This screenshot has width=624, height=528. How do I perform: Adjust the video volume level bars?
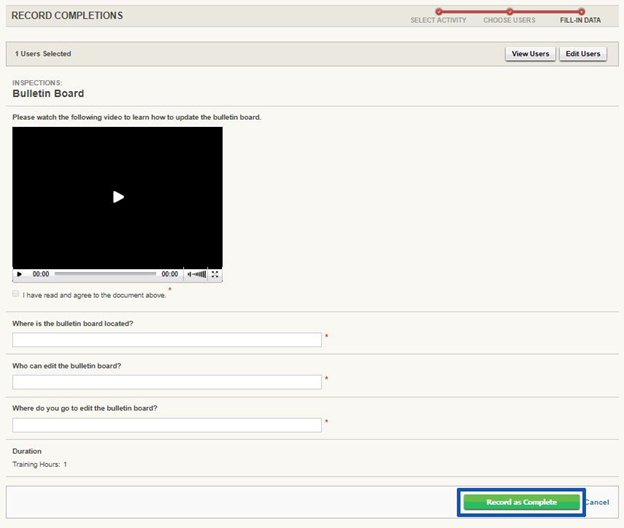click(x=200, y=274)
